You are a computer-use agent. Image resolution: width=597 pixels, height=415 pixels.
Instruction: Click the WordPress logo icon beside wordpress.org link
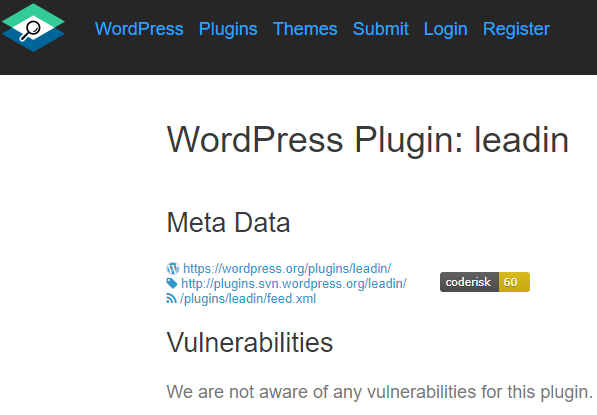click(172, 268)
